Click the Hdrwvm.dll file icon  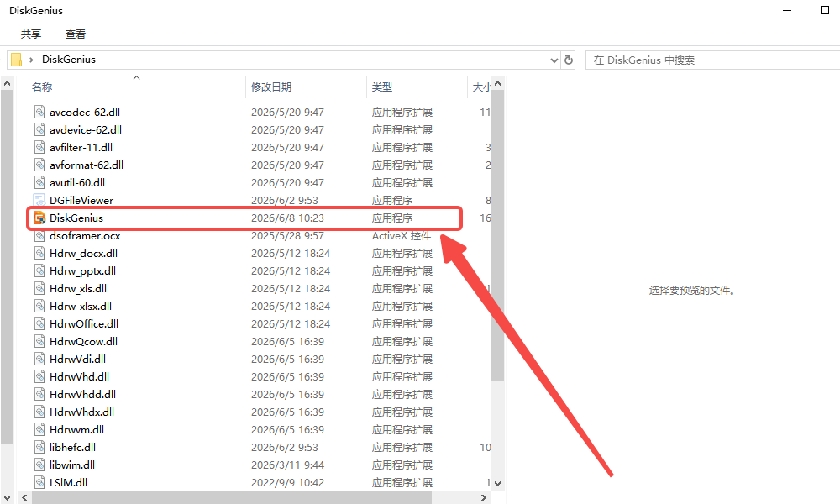[39, 430]
